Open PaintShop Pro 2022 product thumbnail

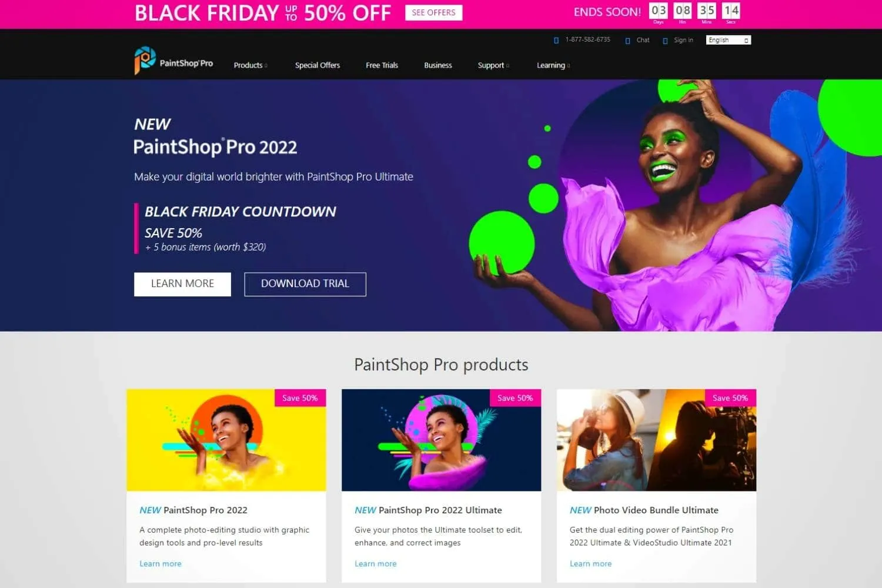(x=226, y=440)
